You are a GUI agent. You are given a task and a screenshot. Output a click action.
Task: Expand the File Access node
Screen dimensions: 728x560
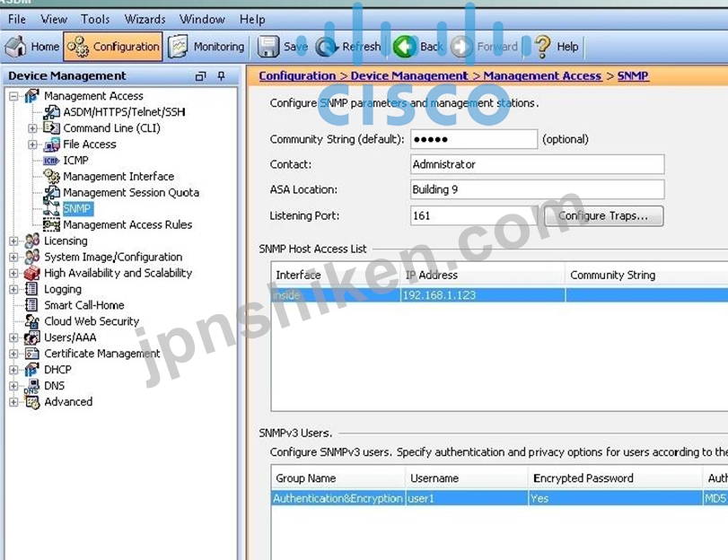32,144
